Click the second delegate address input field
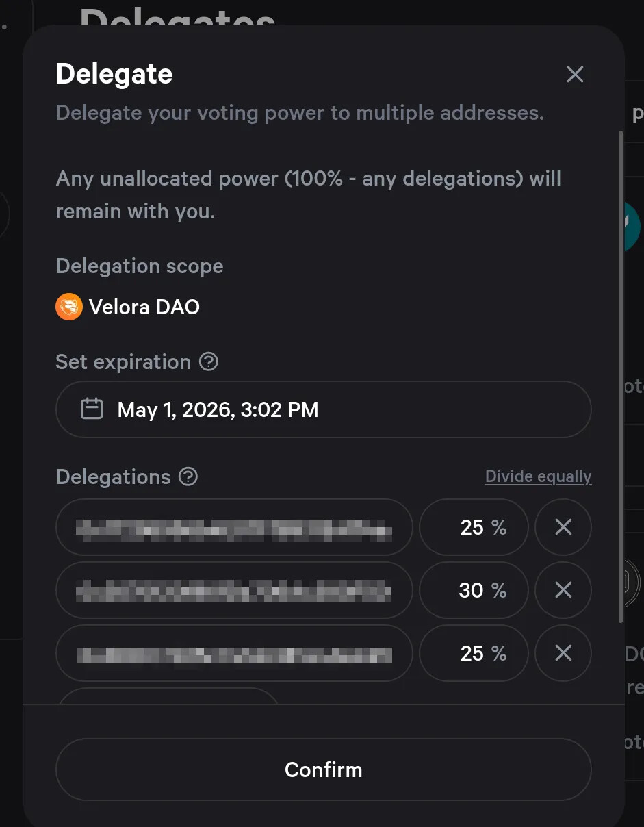 [233, 590]
